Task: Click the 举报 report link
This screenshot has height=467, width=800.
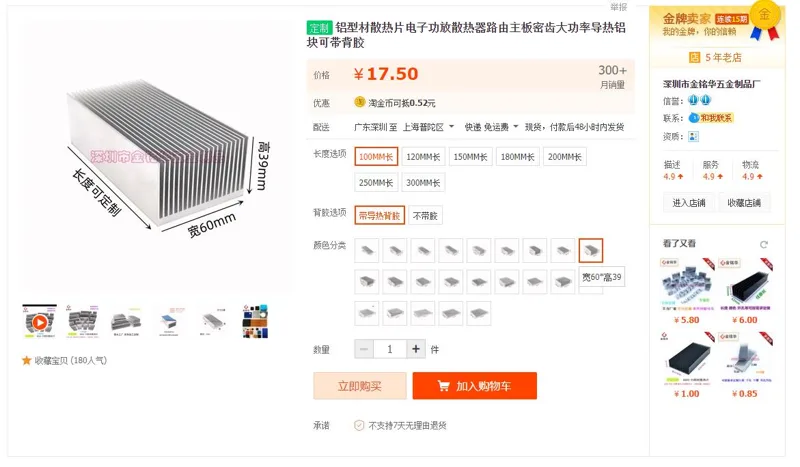Action: tap(618, 7)
